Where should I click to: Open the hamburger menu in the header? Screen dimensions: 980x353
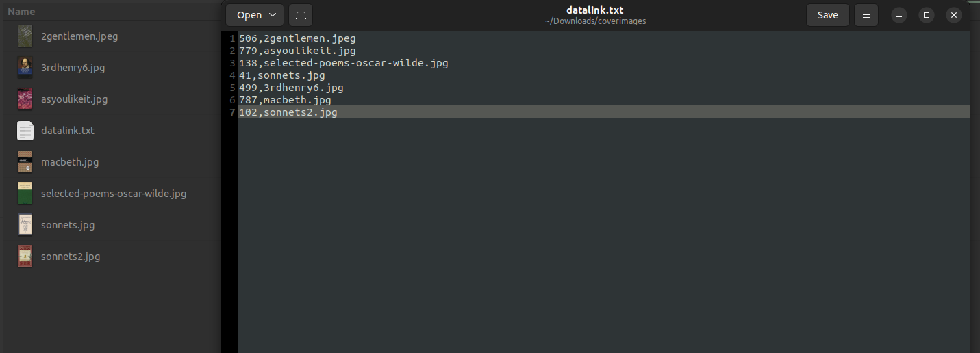click(x=866, y=15)
